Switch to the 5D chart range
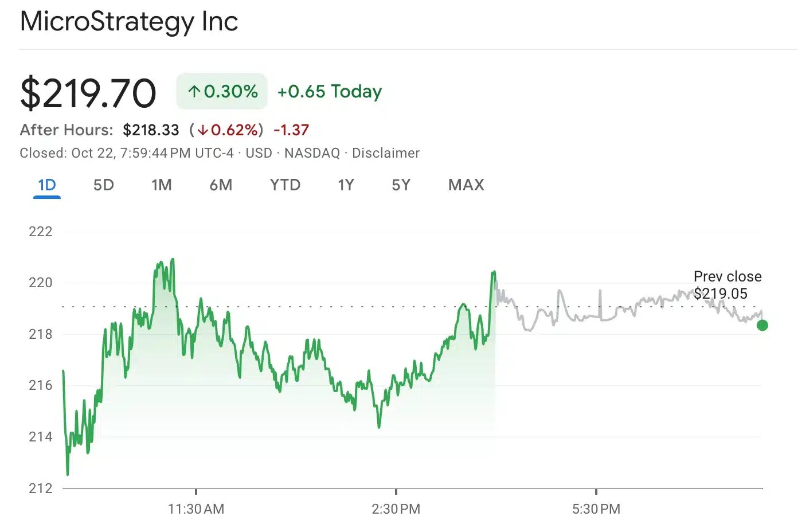Screen dimensions: 798x532 tap(104, 185)
